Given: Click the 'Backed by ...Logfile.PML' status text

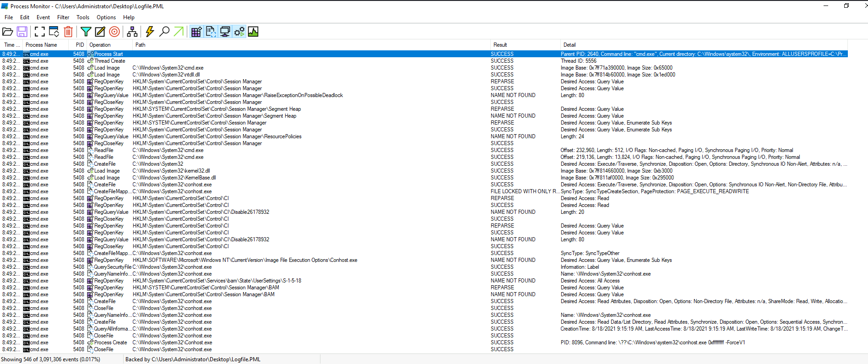Looking at the screenshot, I should click(193, 359).
